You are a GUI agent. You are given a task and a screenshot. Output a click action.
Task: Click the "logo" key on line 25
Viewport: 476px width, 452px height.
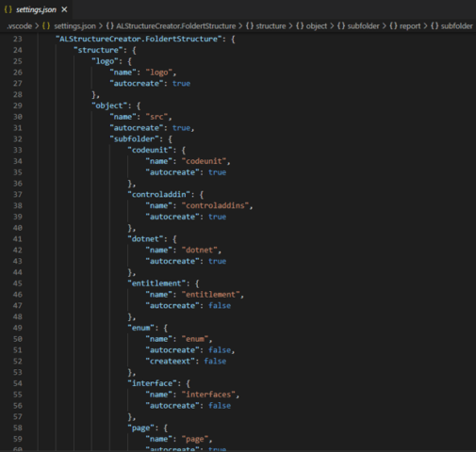105,61
